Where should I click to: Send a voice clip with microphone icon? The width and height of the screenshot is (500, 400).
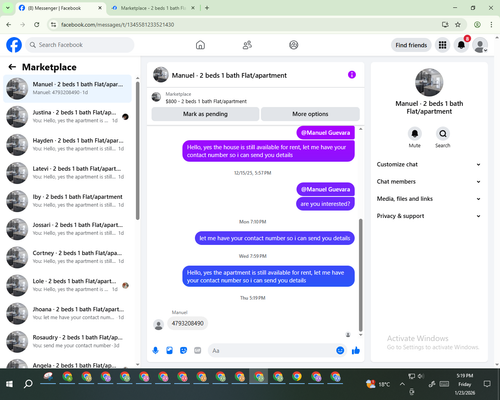coord(155,350)
